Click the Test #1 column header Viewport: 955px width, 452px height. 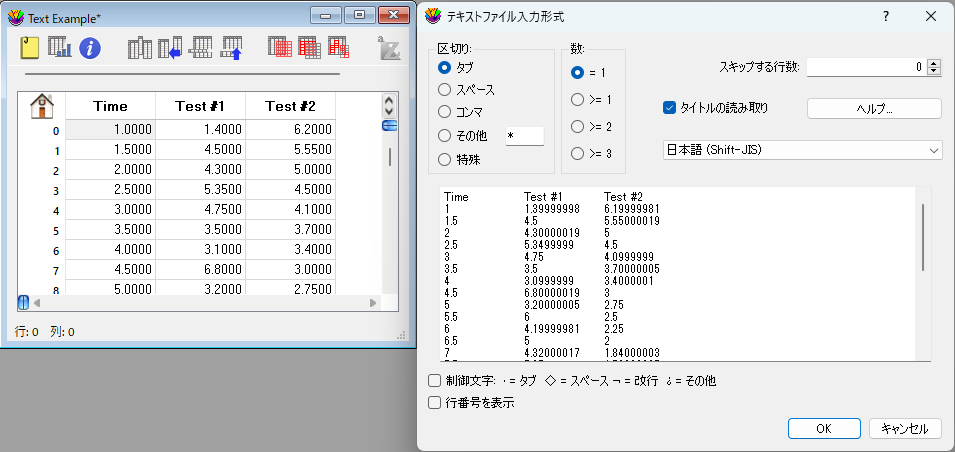point(200,106)
